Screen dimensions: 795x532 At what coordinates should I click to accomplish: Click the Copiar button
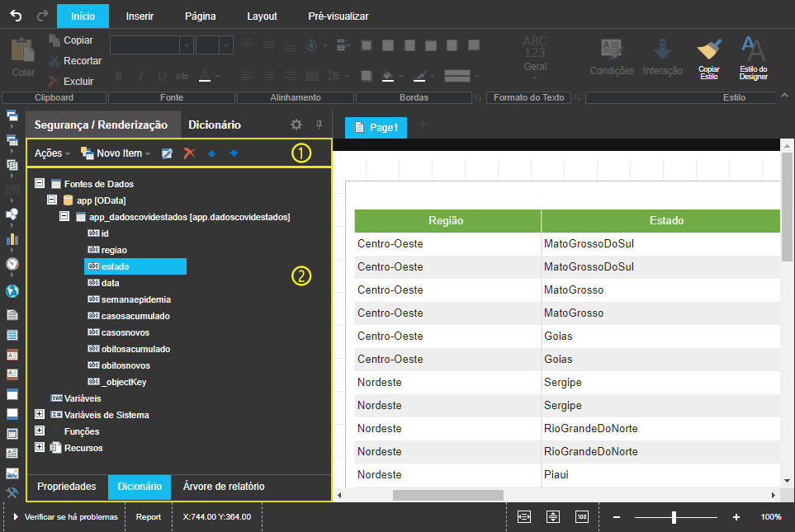(x=71, y=40)
